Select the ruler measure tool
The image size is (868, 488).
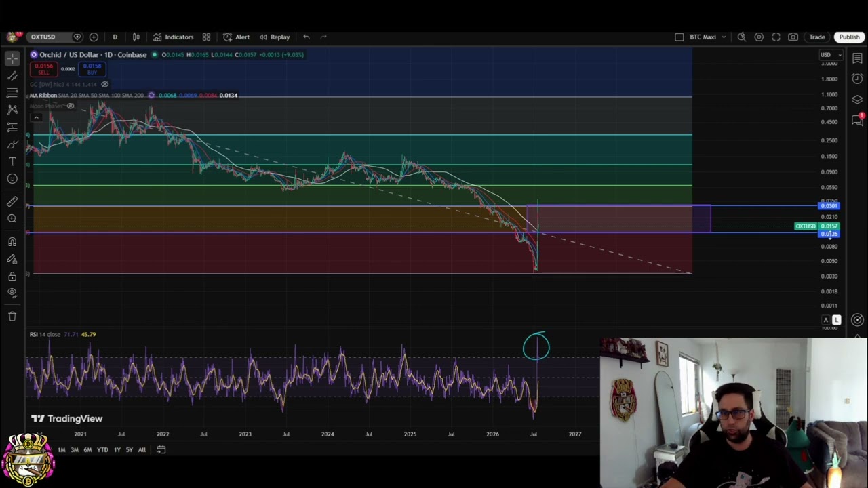[x=12, y=201]
